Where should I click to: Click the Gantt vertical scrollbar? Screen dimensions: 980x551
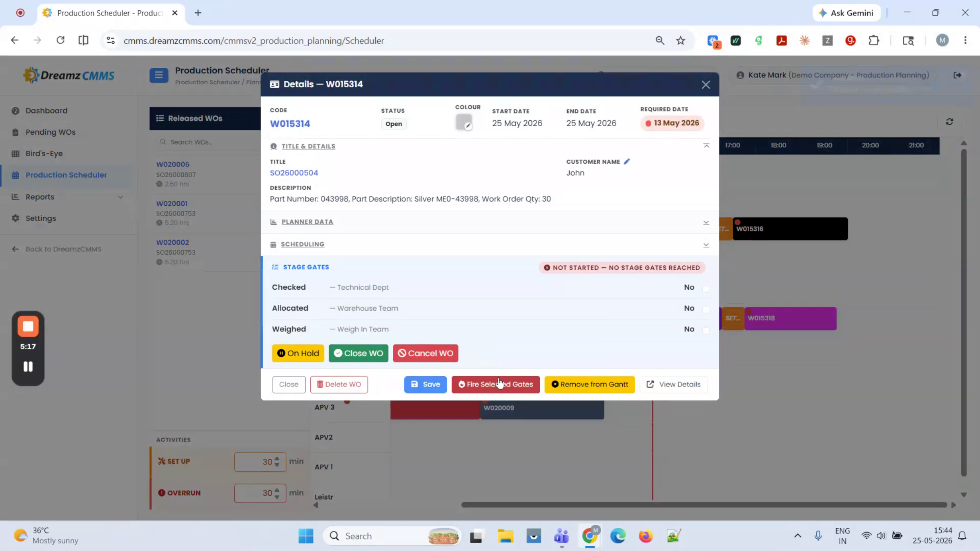point(964,312)
